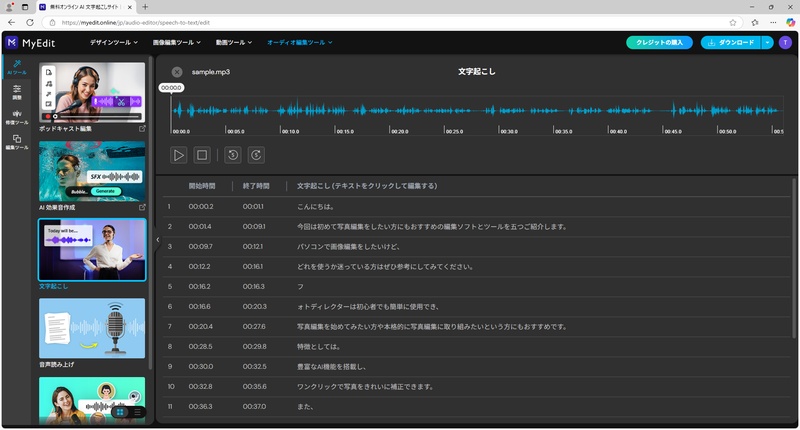800x430 pixels.
Task: Click the skip forward icon
Action: click(256, 155)
